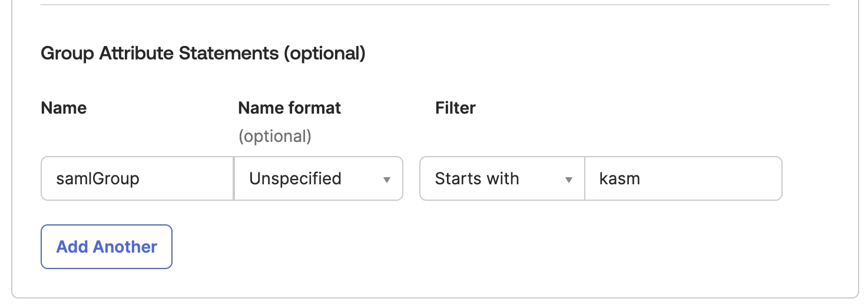Click the Filter column label
The image size is (868, 305).
tap(455, 108)
